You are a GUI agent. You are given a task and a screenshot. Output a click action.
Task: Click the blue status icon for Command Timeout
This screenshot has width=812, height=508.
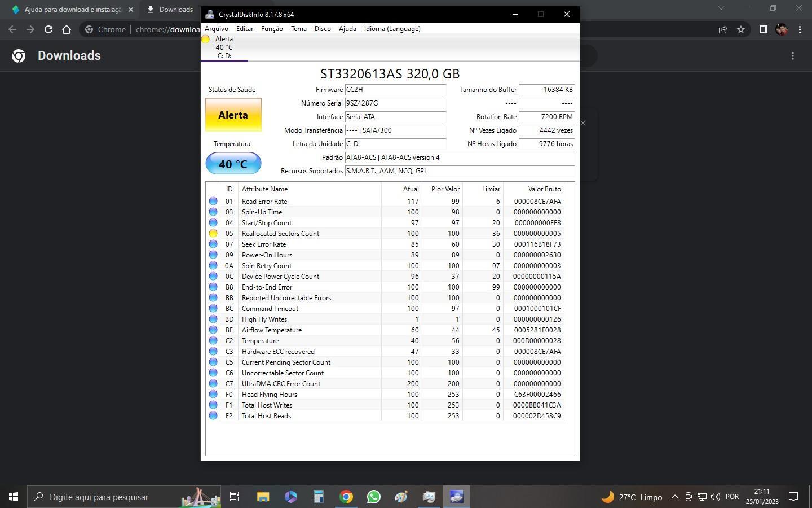pos(213,309)
